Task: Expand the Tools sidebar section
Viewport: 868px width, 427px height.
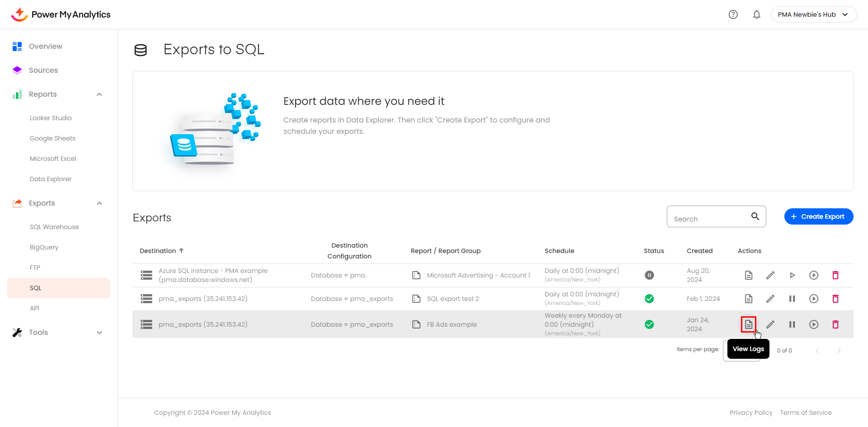Action: (x=99, y=333)
